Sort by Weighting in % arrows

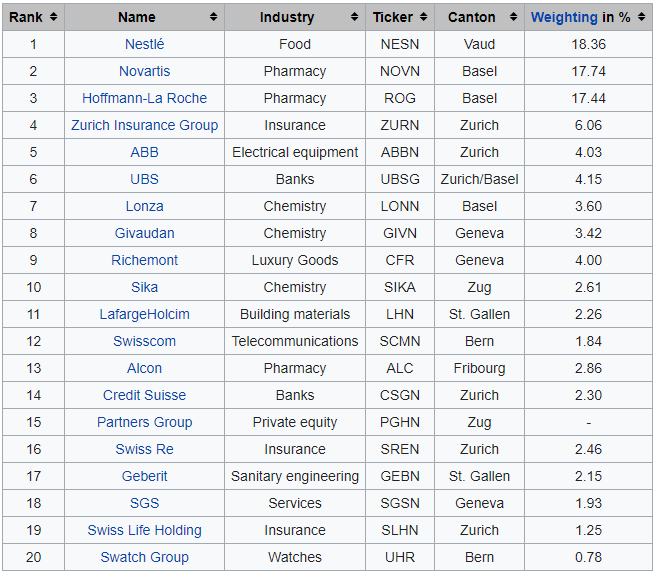click(x=641, y=17)
